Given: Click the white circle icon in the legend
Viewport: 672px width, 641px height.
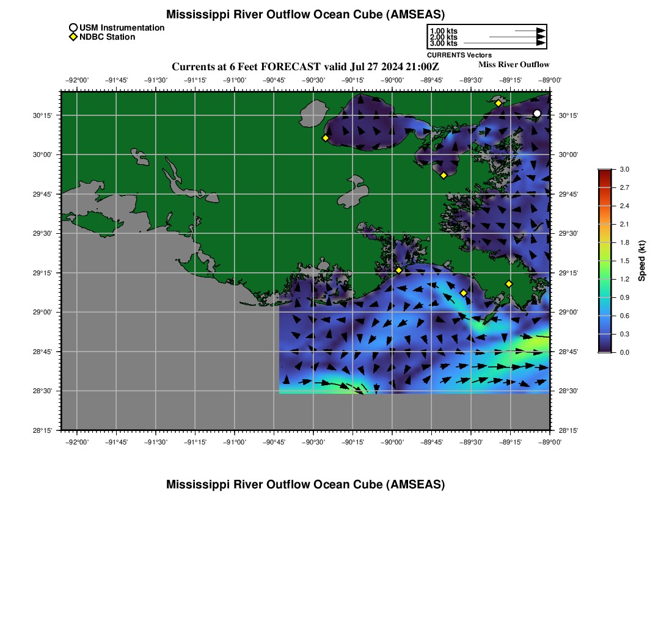Looking at the screenshot, I should [73, 28].
